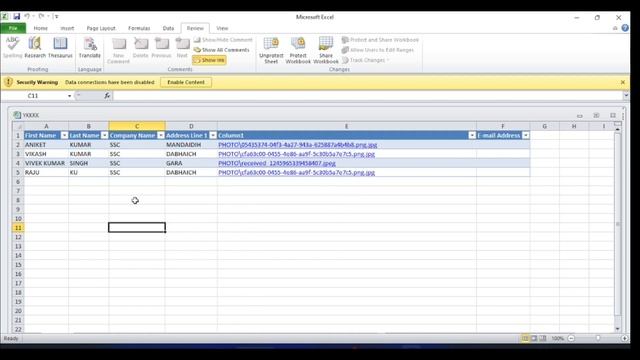Open the Column1 filter dropdown
Image resolution: width=640 pixels, height=360 pixels.
pyautogui.click(x=472, y=136)
